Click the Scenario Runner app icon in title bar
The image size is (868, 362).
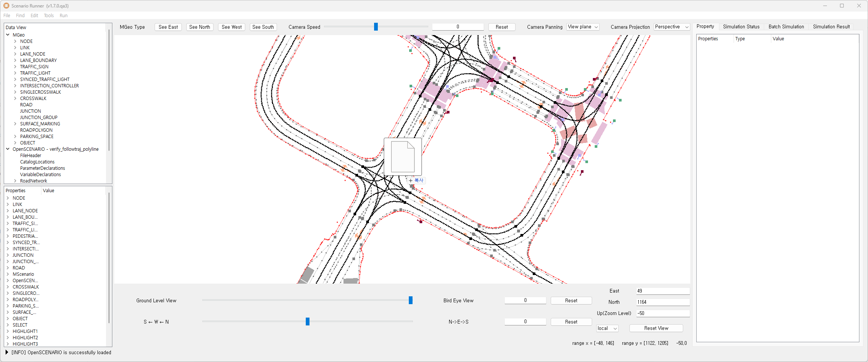(6, 6)
